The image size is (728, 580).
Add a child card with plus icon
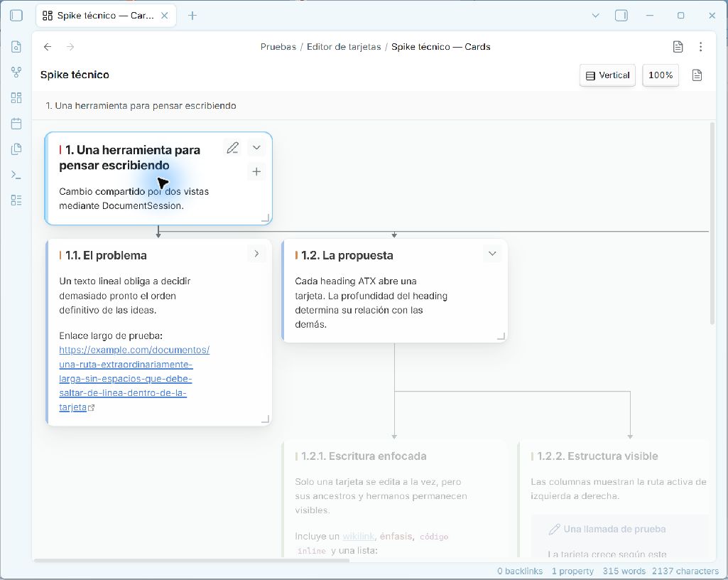tap(256, 171)
